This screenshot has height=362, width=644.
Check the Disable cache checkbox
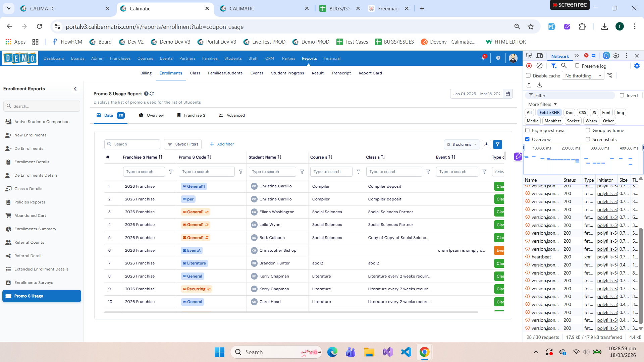click(528, 75)
